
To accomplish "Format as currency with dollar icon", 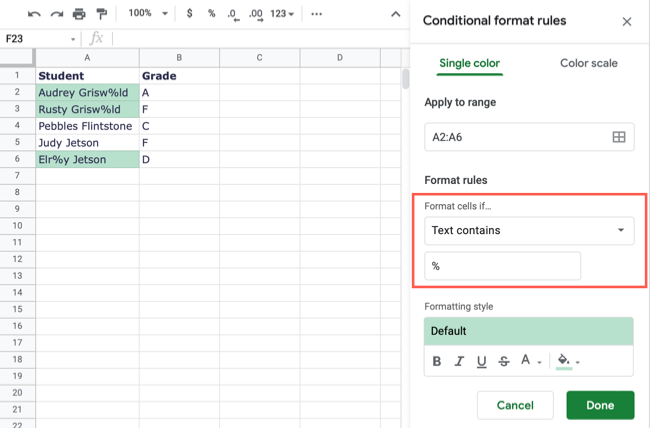I will (188, 14).
